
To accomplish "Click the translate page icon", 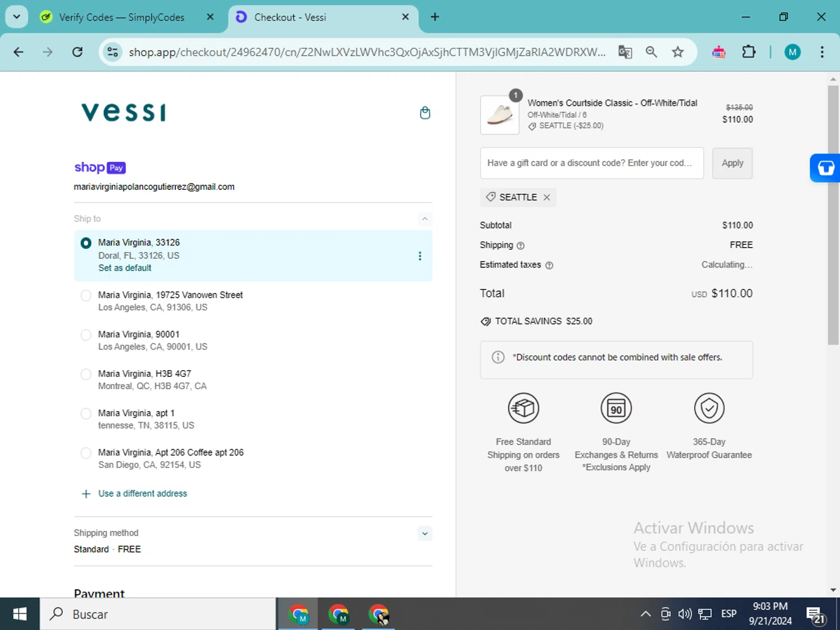I will pos(625,52).
